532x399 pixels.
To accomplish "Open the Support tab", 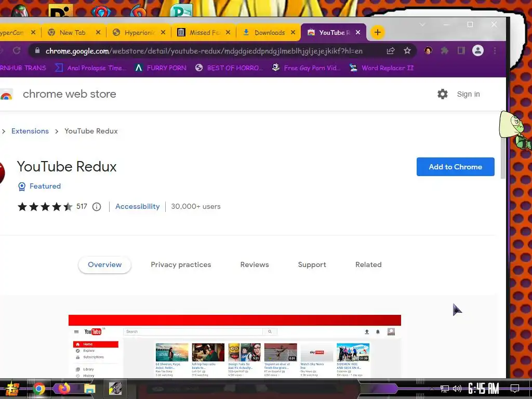I will 312,264.
